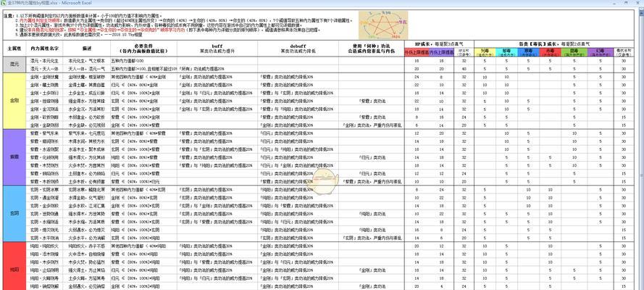The height and width of the screenshot is (290, 644).
Task: Select the red 纯阳 merged main attribute cell
Action: coord(14,266)
